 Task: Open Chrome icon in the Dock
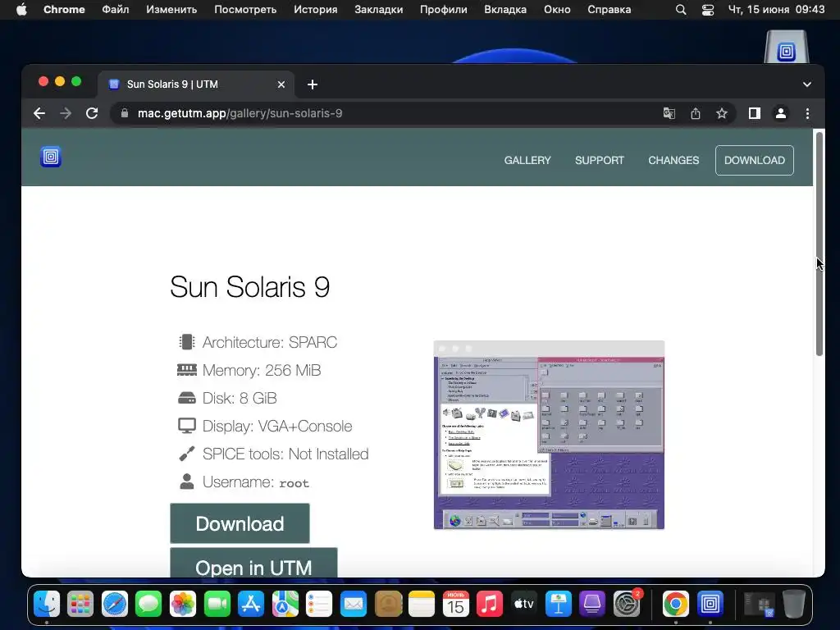coord(676,605)
